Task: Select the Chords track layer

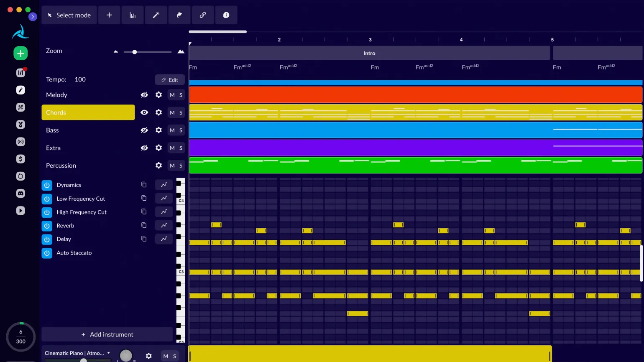Action: coord(88,112)
